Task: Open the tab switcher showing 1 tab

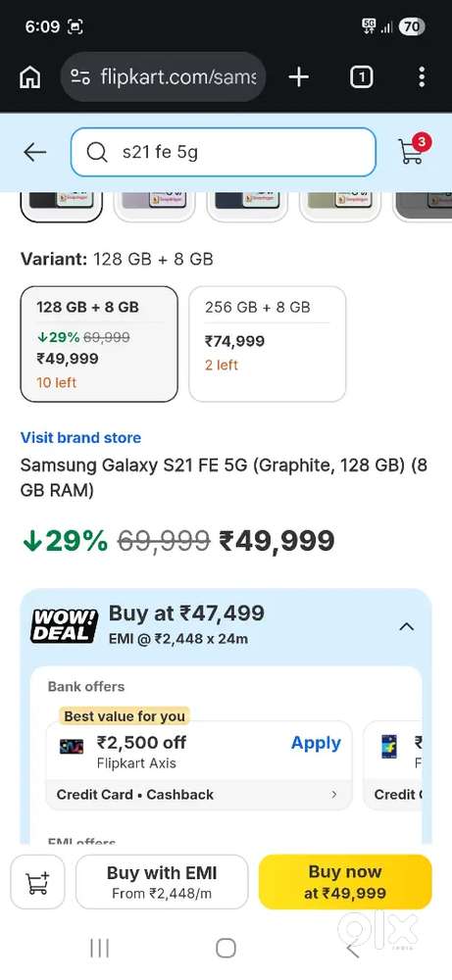Action: [362, 77]
